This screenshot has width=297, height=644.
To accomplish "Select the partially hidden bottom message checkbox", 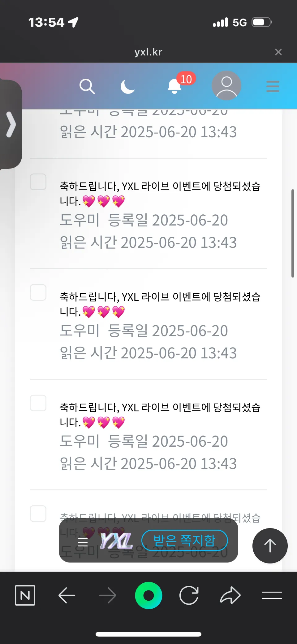I will (x=38, y=514).
